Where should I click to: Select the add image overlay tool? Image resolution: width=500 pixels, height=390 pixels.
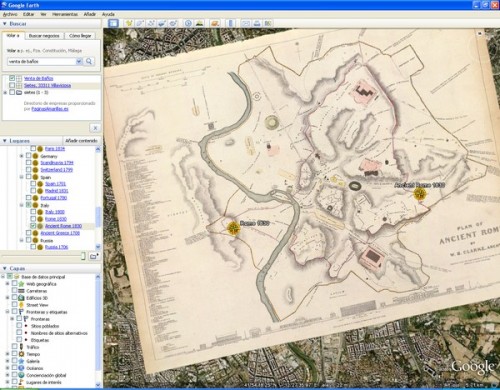[162, 23]
